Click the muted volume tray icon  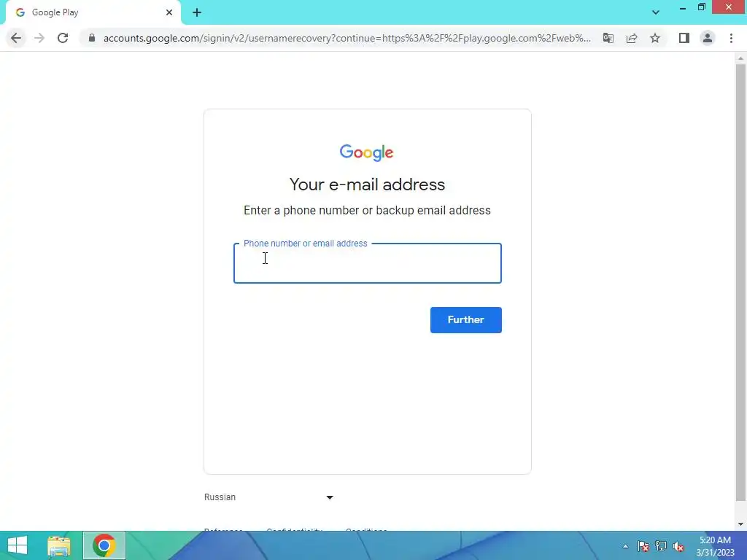678,546
